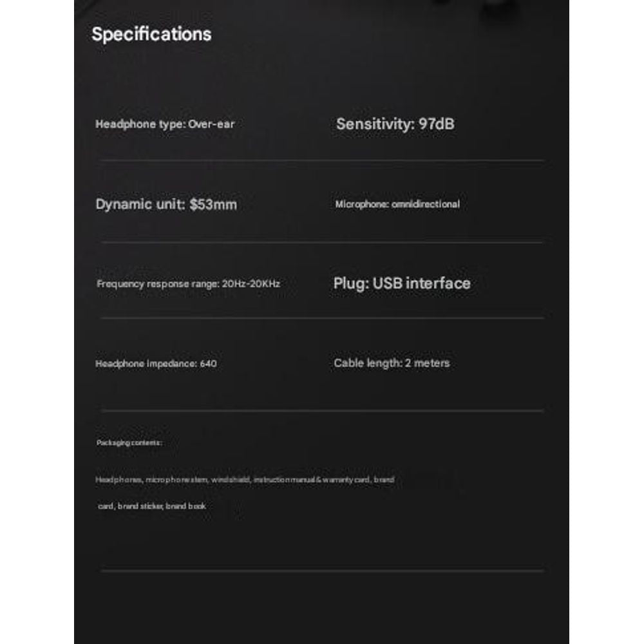Select the Frequency response range text
The width and height of the screenshot is (644, 644).
point(188,283)
